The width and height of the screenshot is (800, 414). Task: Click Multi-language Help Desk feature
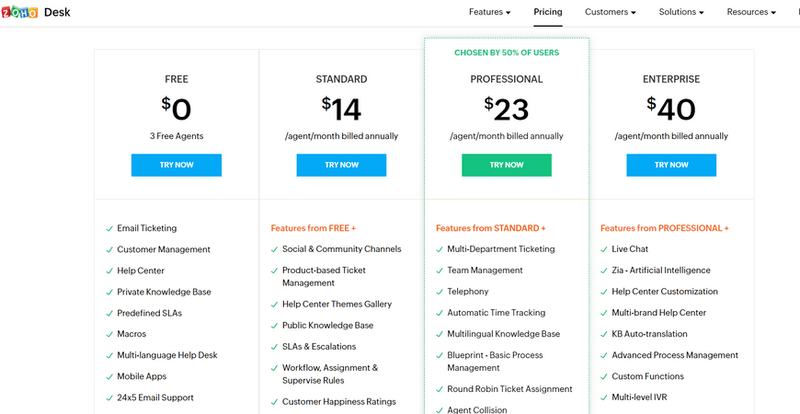[x=167, y=355]
